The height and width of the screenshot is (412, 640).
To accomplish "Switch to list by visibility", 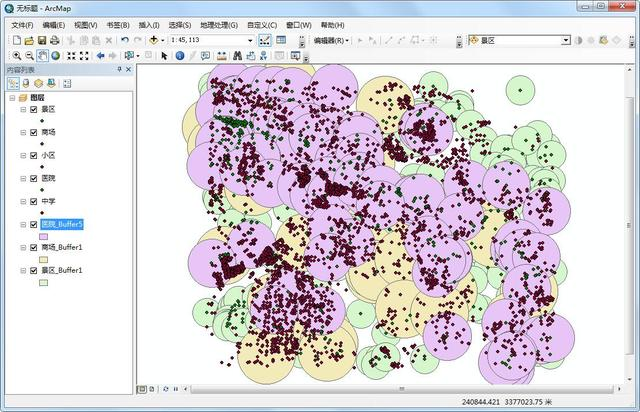I will [38, 83].
